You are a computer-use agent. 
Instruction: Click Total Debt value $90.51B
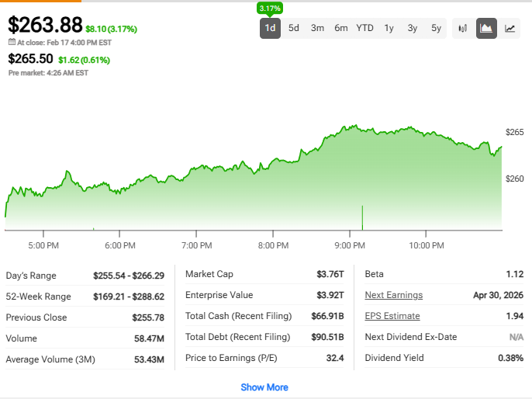pyautogui.click(x=327, y=337)
